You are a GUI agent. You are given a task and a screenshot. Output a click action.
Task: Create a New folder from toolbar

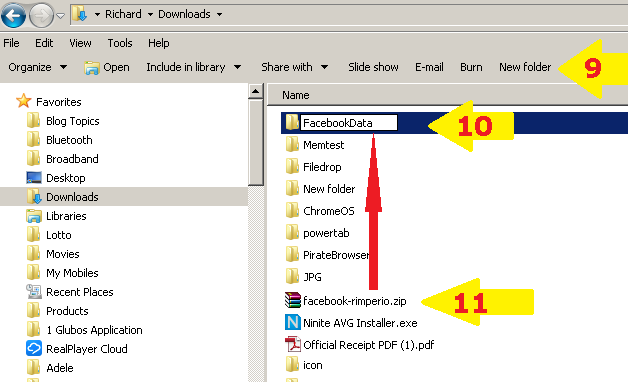(x=525, y=67)
